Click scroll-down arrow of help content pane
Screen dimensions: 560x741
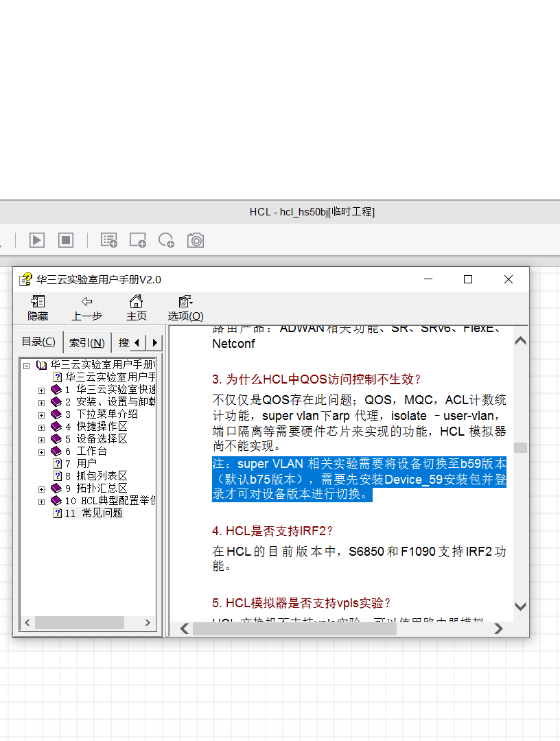pyautogui.click(x=520, y=607)
